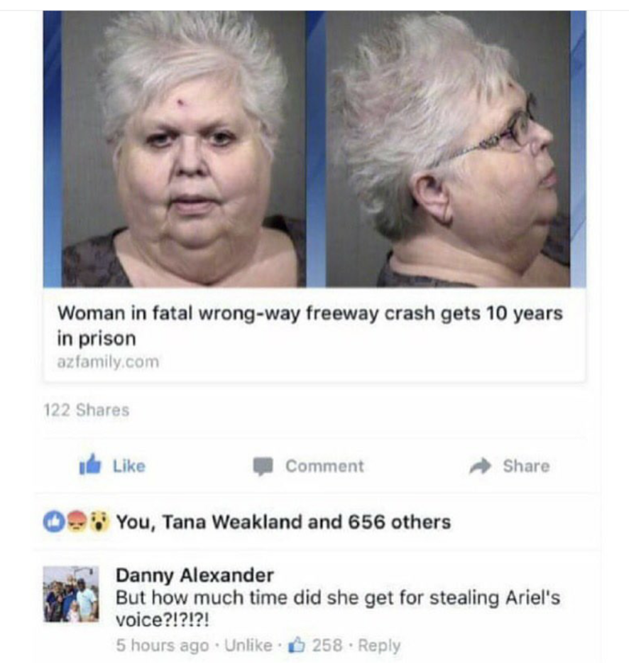
Task: Click the angry face reaction icon
Action: 77,521
